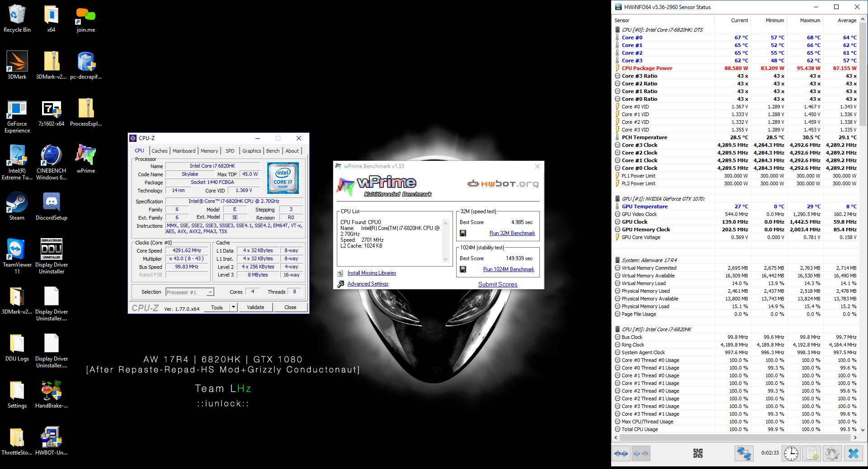Click Run 32M Benchmark link

click(512, 233)
